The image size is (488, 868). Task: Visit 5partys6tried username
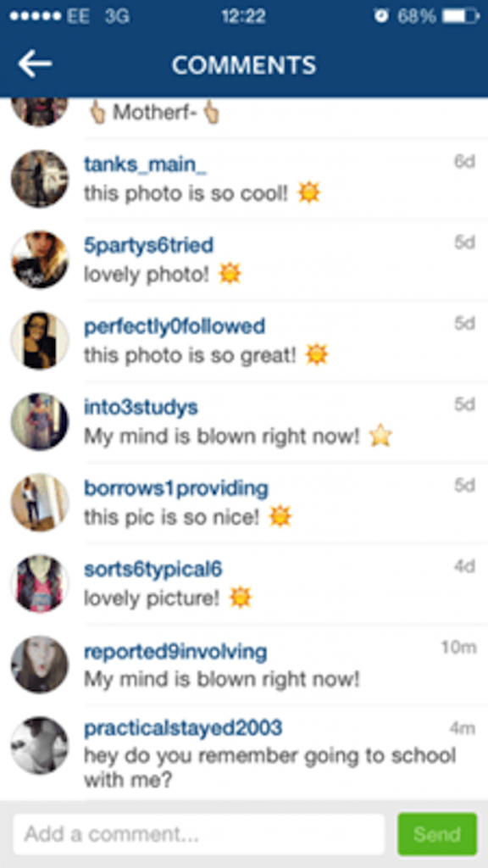click(148, 245)
